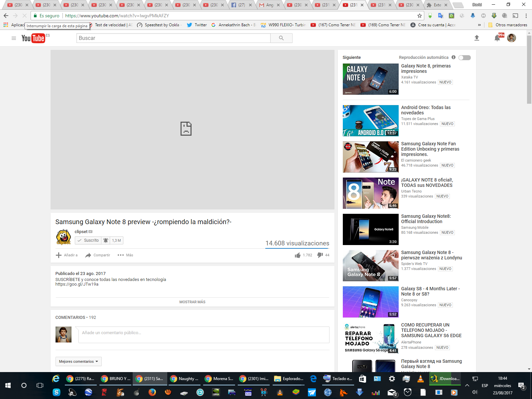Open the goo.gl link in description
Image resolution: width=532 pixels, height=399 pixels.
(77, 284)
